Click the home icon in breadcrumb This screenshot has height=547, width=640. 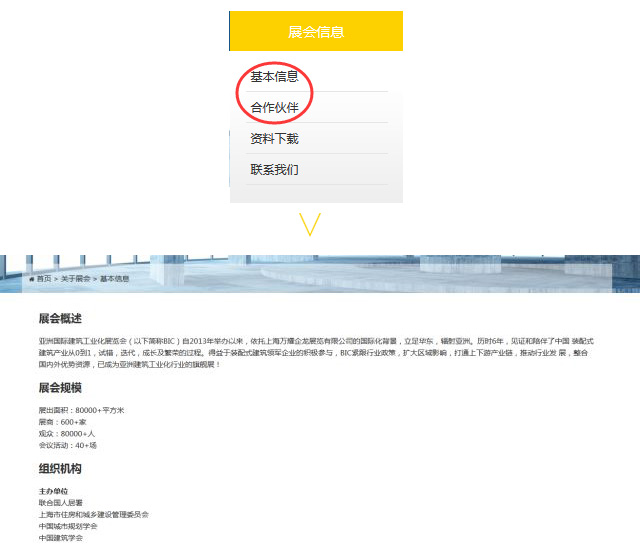(x=31, y=279)
